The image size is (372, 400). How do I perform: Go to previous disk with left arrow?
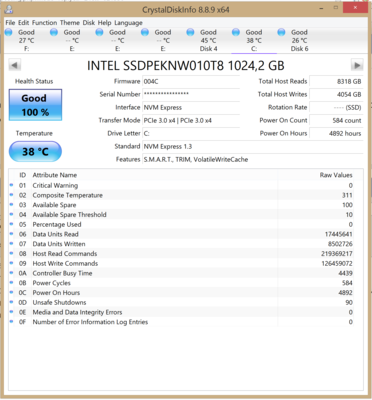tap(14, 65)
